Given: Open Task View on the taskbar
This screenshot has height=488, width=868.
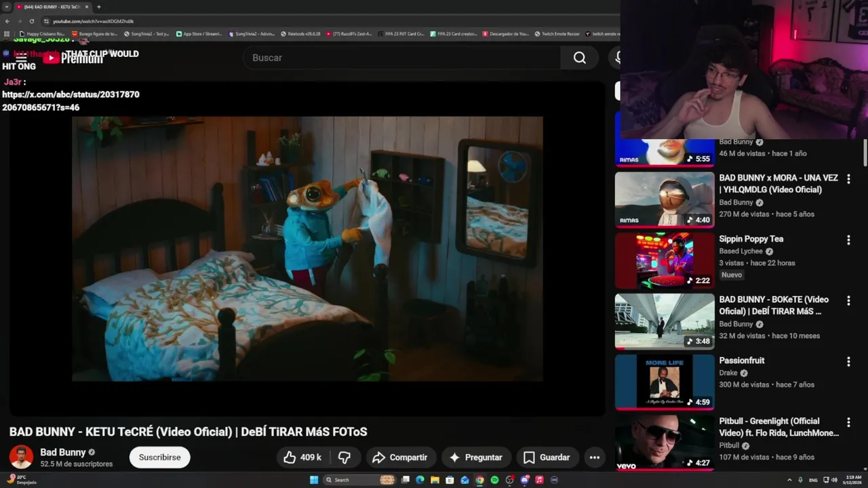Looking at the screenshot, I should 406,480.
